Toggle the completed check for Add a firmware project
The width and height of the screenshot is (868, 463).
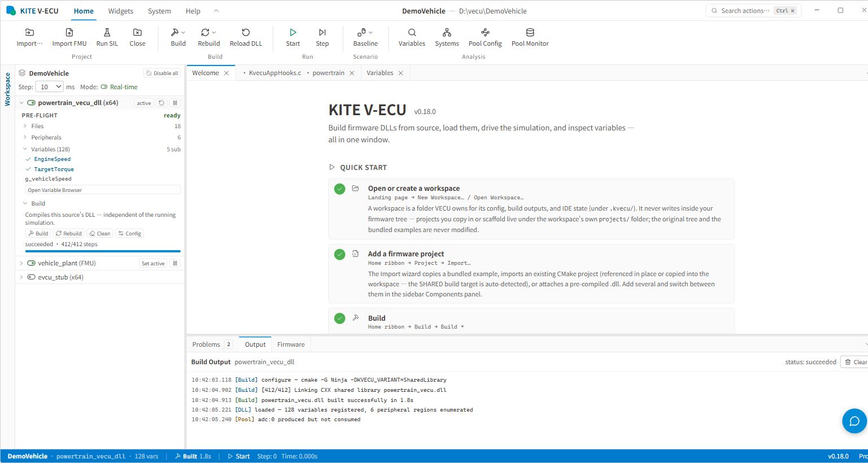click(x=339, y=255)
